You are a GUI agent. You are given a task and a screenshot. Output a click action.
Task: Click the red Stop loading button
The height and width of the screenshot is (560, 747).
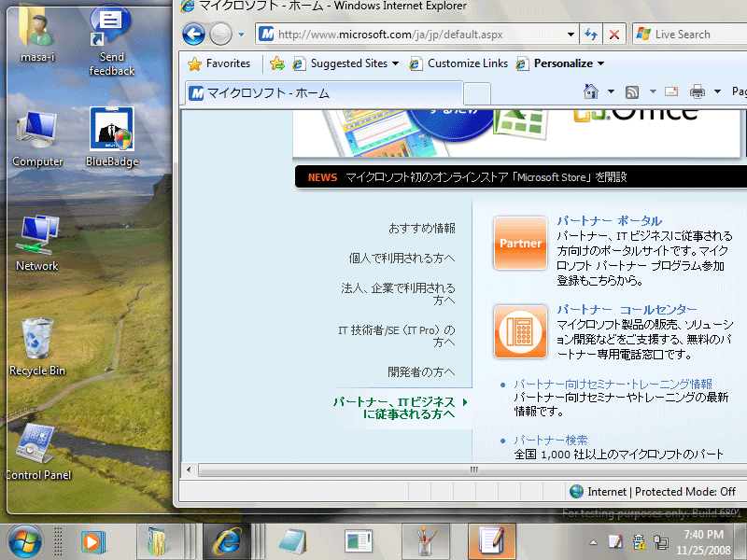(x=614, y=35)
